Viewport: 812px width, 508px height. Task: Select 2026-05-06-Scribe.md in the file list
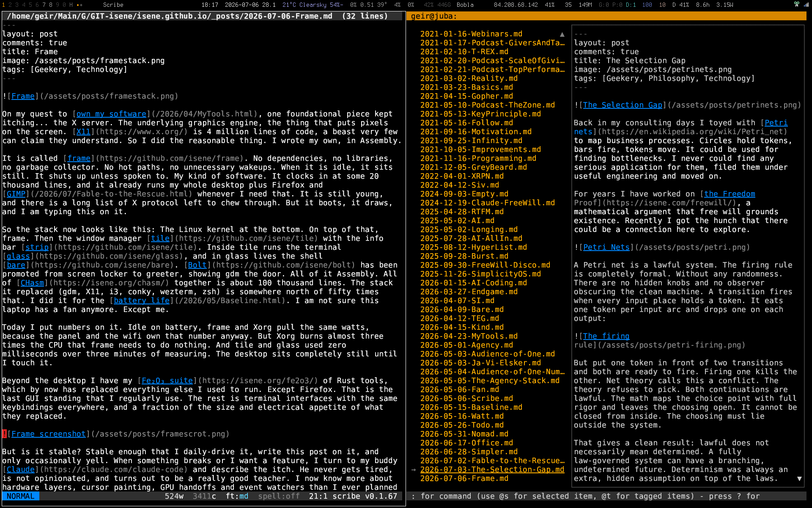click(x=466, y=398)
